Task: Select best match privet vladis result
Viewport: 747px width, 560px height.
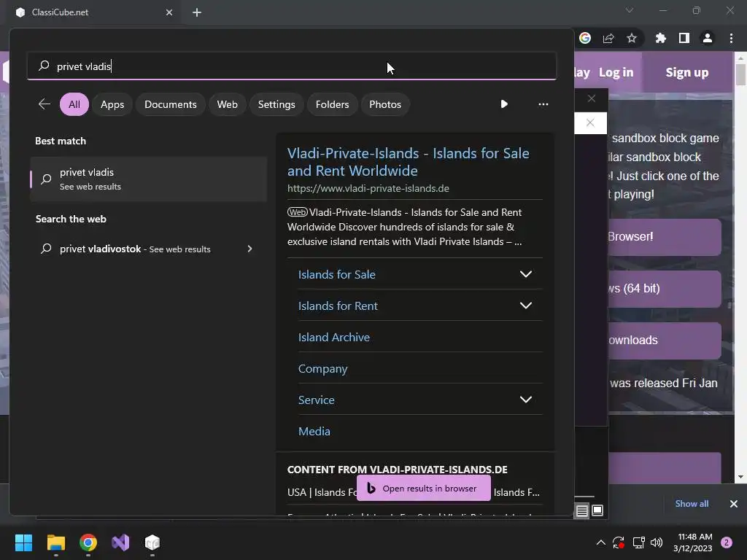Action: (148, 179)
